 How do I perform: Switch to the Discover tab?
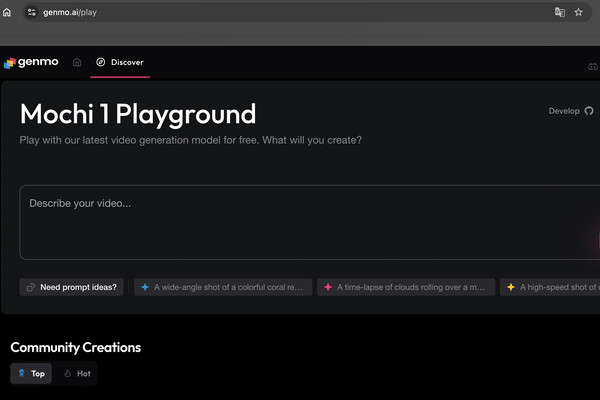point(120,62)
